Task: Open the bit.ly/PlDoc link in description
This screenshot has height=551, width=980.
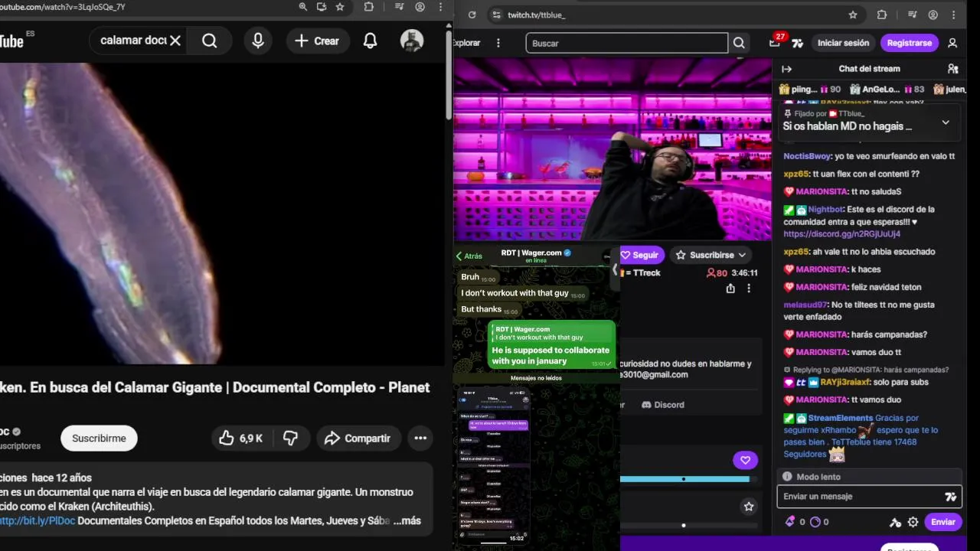Action: tap(37, 520)
